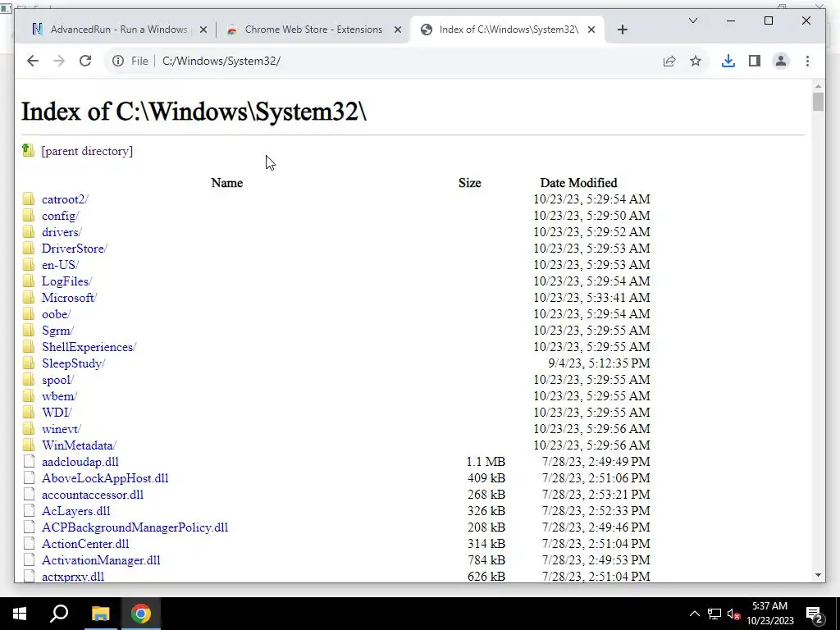Screen dimensions: 840x630
Task: Click the forward navigation arrow
Action: pyautogui.click(x=59, y=61)
